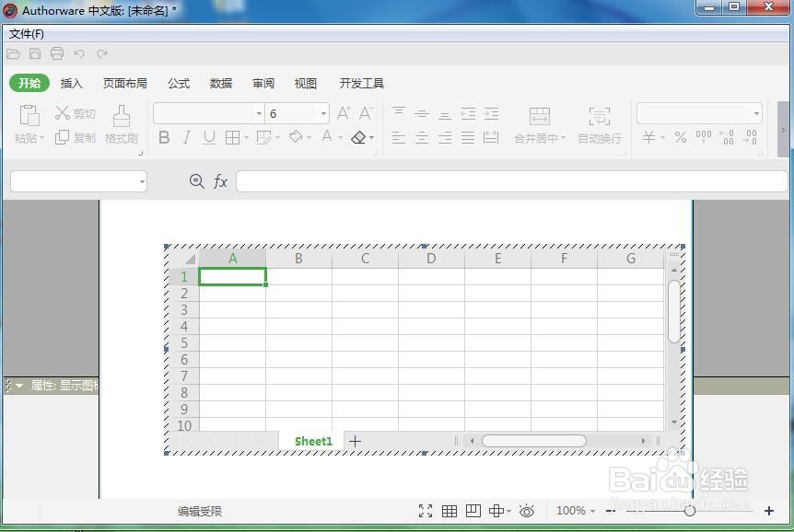Select the Sheet1 sheet tab

(313, 442)
